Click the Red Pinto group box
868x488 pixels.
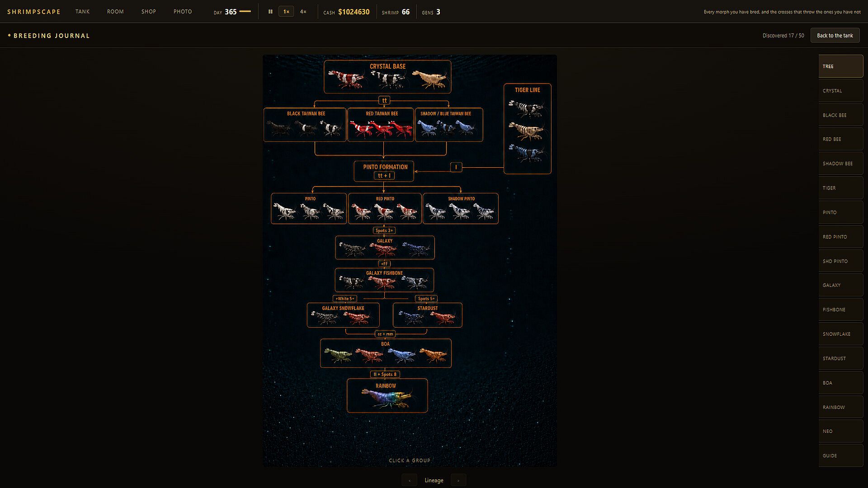click(x=385, y=208)
